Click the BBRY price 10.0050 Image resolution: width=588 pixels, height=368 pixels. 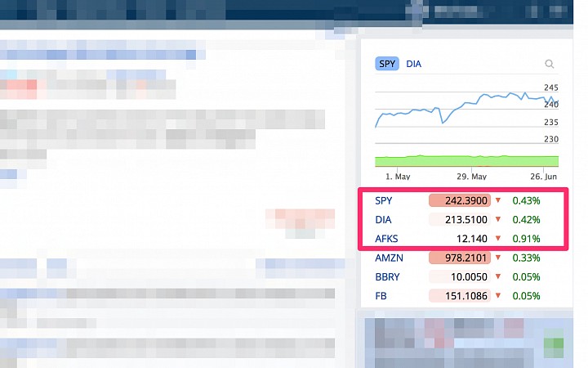click(460, 277)
